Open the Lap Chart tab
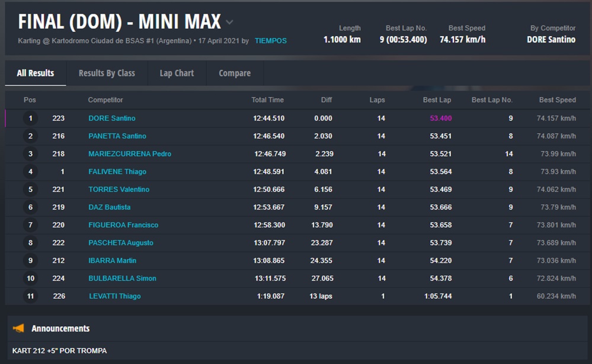Image resolution: width=592 pixels, height=364 pixels. click(x=177, y=73)
